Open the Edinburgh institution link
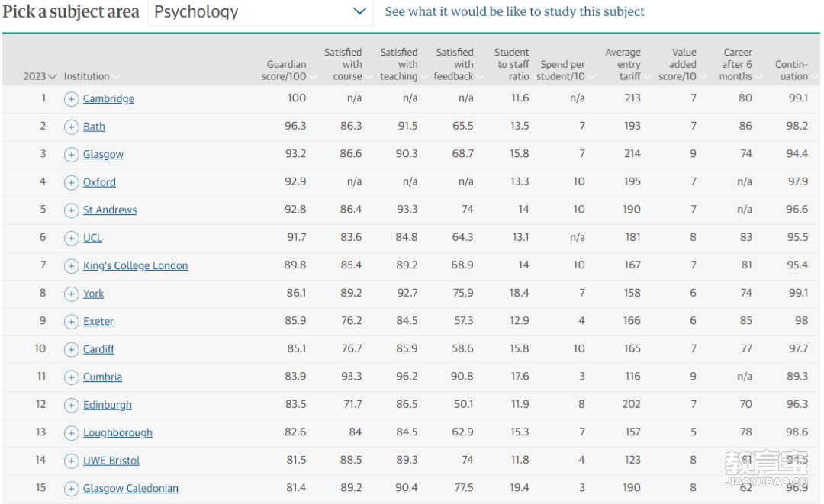824x504 pixels. 108,405
